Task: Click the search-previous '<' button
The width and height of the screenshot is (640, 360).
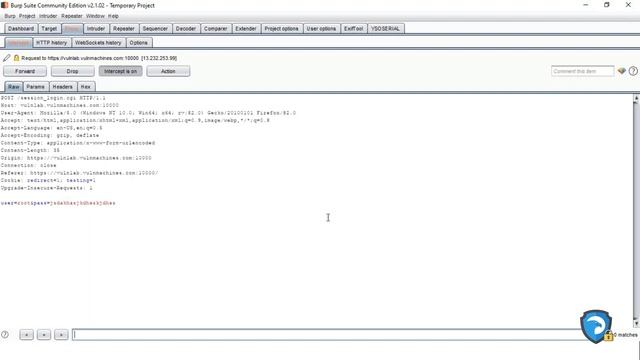Action: point(27,335)
